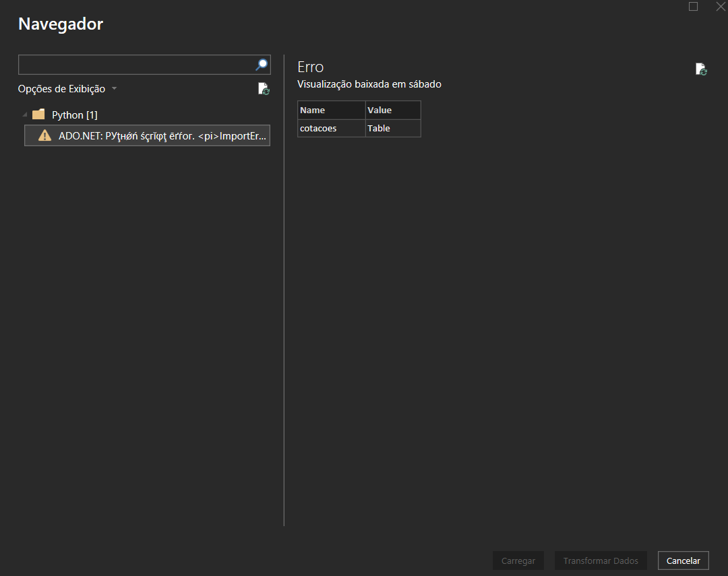
Task: Click the Erro heading
Action: click(x=311, y=67)
